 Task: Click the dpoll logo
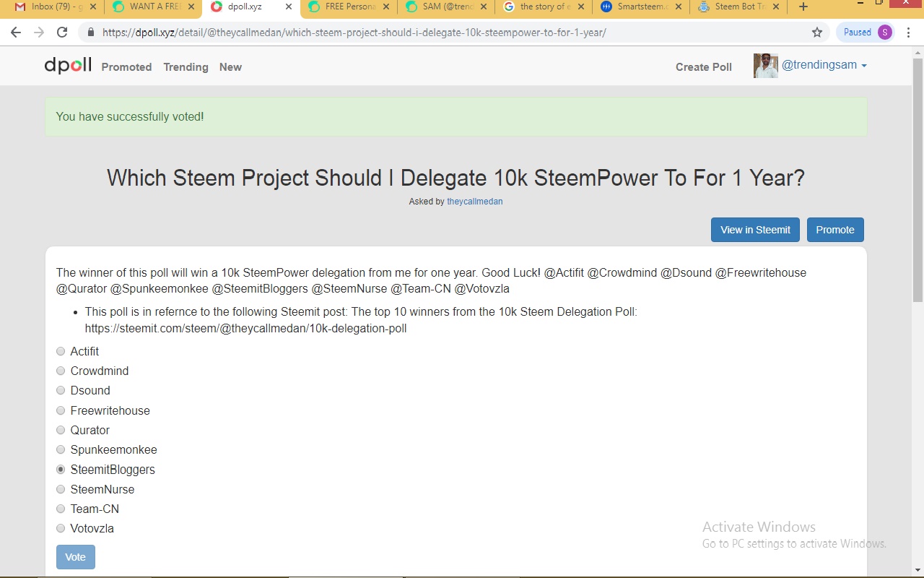[68, 65]
